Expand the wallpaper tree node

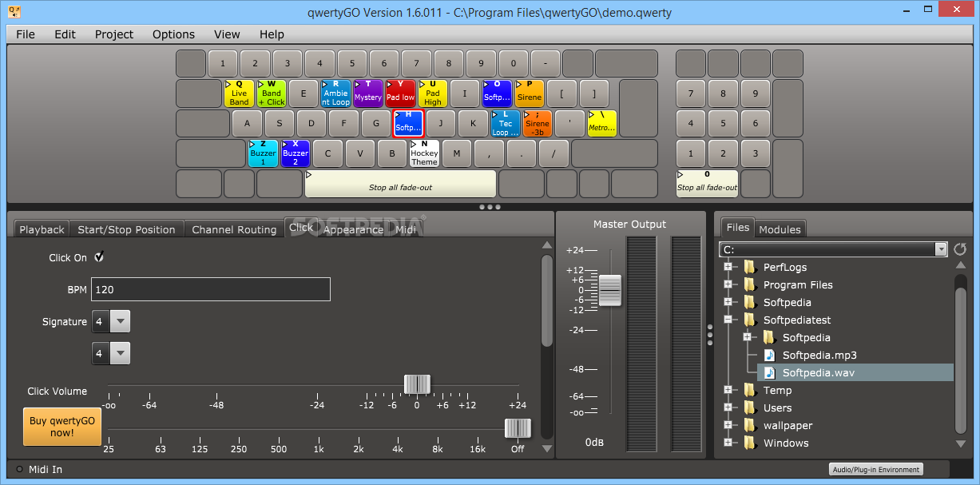tap(728, 425)
